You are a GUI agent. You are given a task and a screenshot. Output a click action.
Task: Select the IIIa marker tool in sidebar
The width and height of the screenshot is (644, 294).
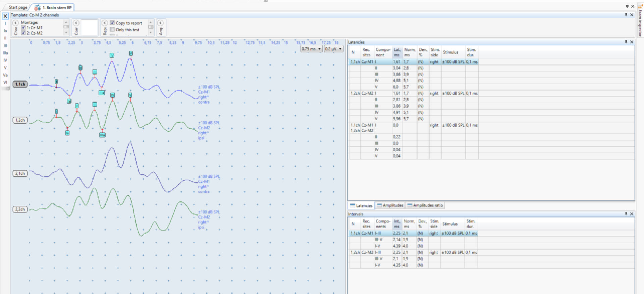[x=5, y=53]
